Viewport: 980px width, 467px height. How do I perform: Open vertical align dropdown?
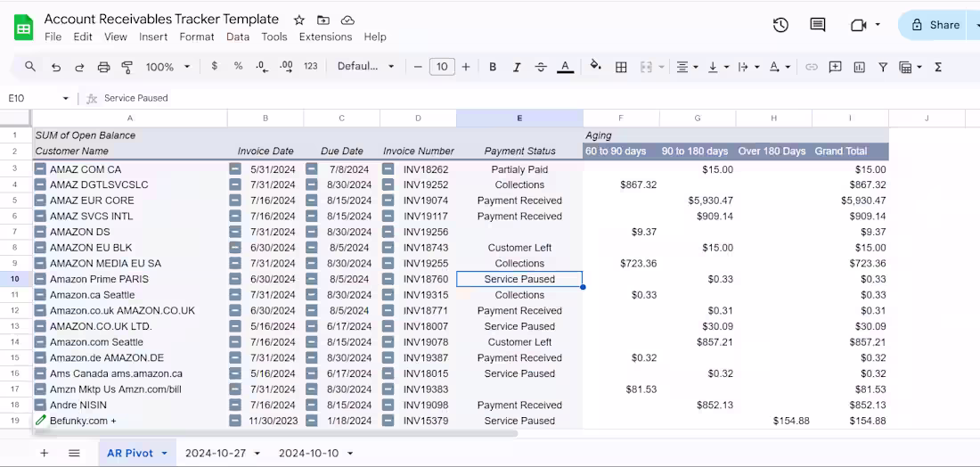717,67
